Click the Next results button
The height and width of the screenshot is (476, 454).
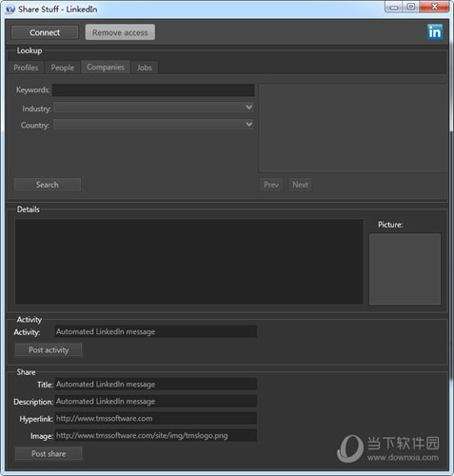[x=300, y=185]
